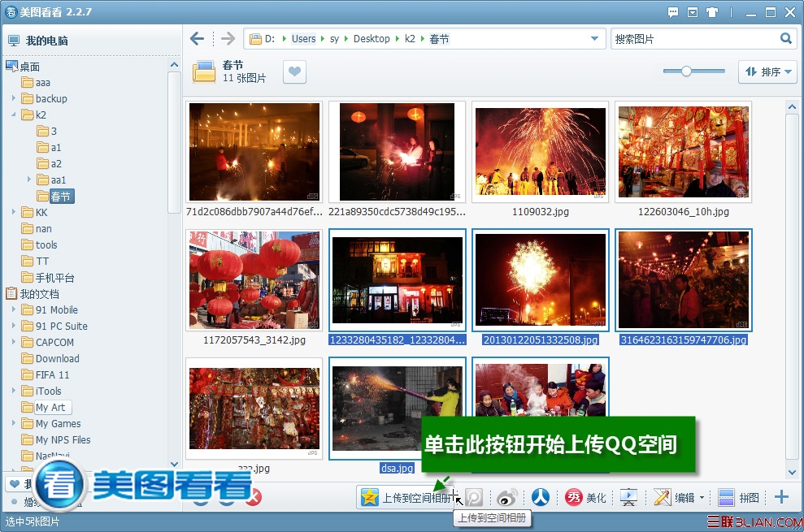The image size is (804, 532).
Task: Open the skin (shirt) icon
Action: [x=711, y=12]
